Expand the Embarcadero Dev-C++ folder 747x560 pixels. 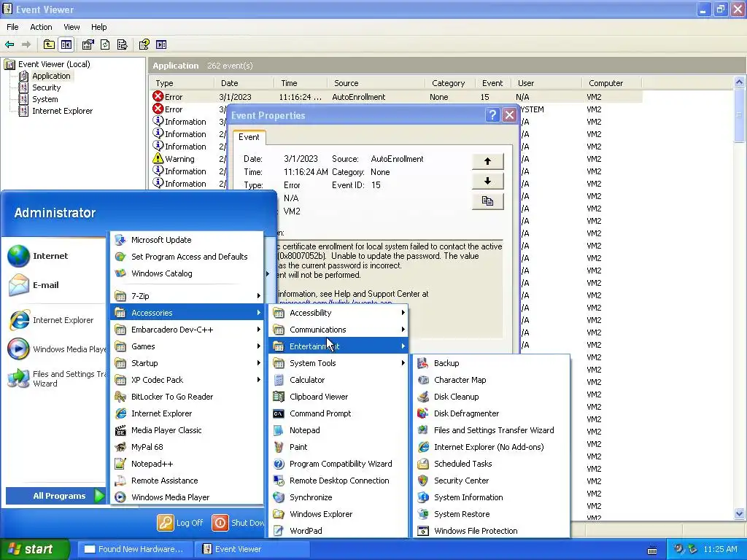(187, 330)
